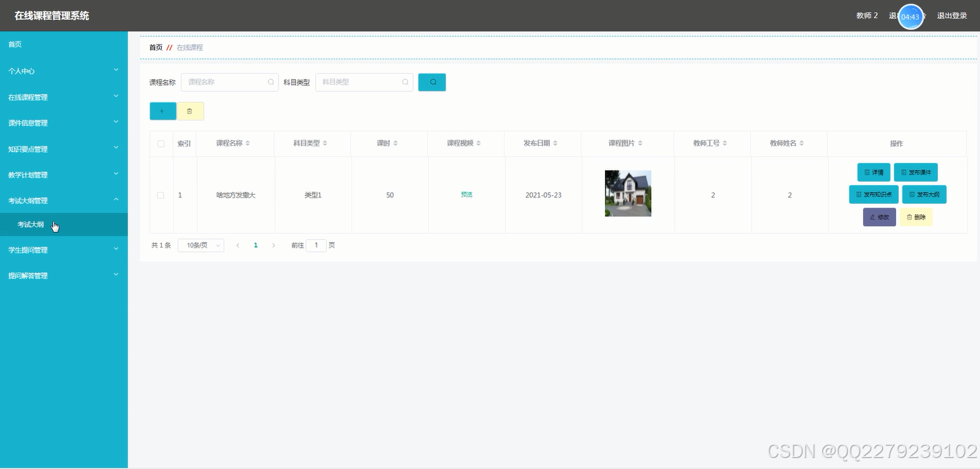This screenshot has height=469, width=980.
Task: Open the 学生提问管理 menu item
Action: [64, 249]
